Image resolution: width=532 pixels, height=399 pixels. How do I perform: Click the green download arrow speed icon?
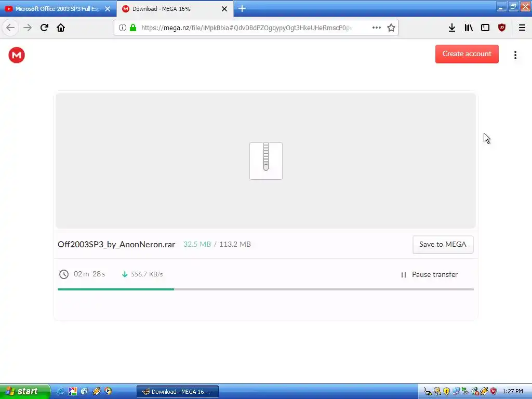[x=125, y=274]
